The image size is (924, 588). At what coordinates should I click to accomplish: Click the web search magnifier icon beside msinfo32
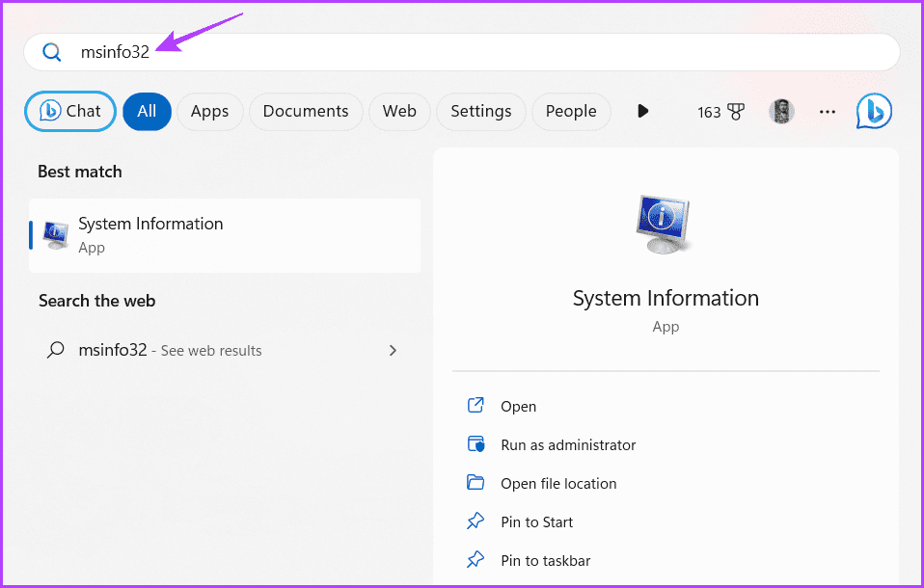coord(55,350)
